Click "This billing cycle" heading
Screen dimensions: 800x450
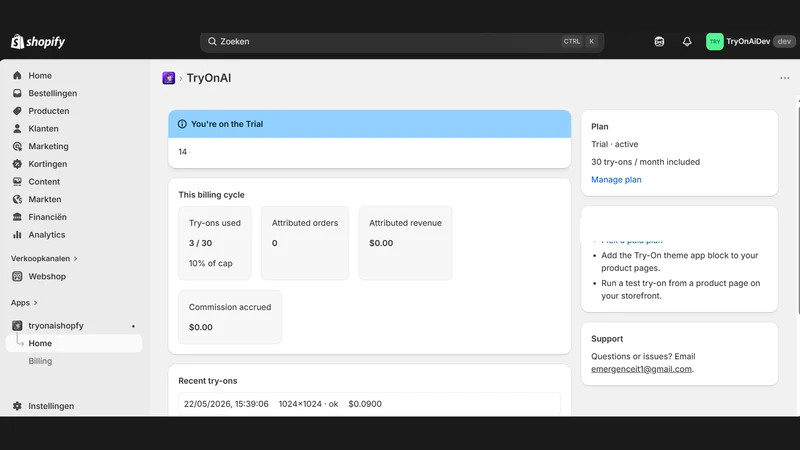pos(211,195)
